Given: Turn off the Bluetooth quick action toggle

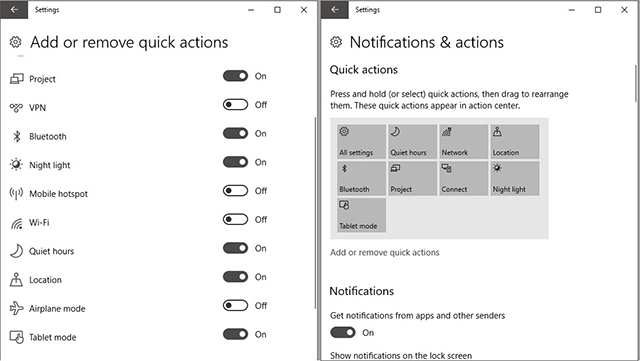Looking at the screenshot, I should (235, 134).
